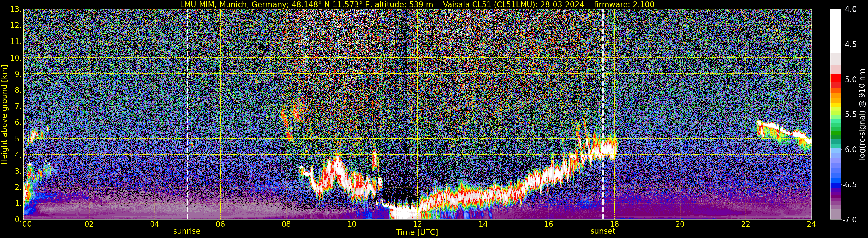This screenshot has width=868, height=238.
Task: Click the time axis tick '14'
Action: (483, 224)
